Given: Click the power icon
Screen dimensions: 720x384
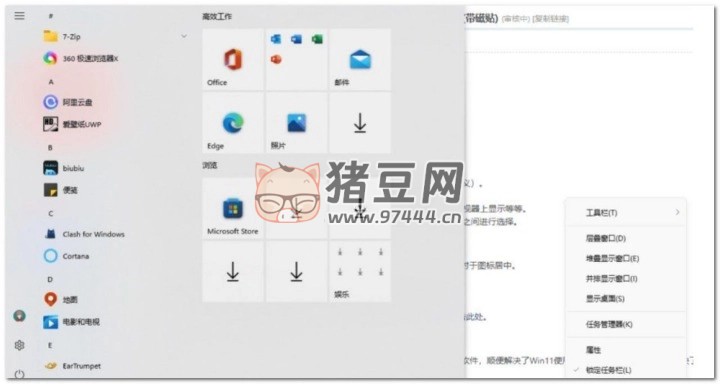Looking at the screenshot, I should tap(19, 374).
